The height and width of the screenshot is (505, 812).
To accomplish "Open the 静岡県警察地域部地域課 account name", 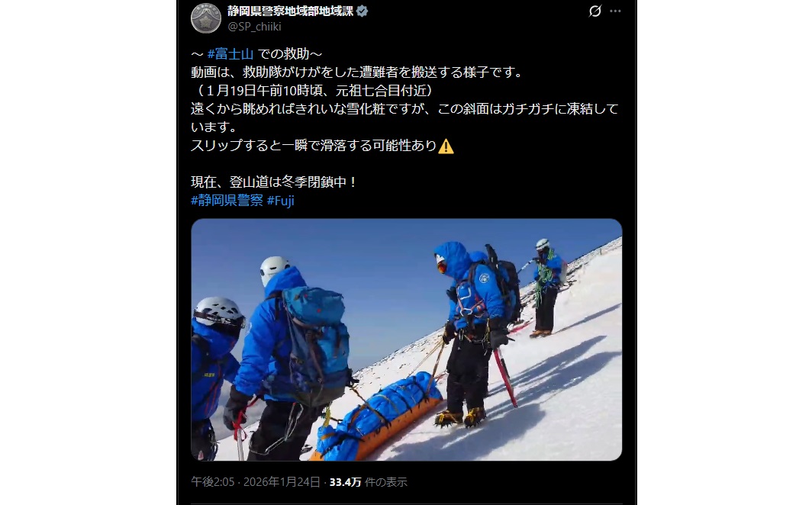I will pyautogui.click(x=290, y=11).
